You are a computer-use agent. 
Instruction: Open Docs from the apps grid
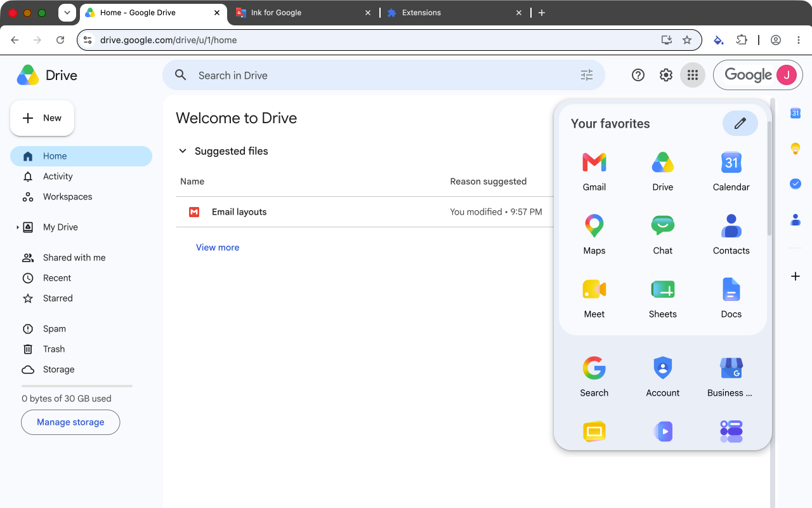click(731, 298)
